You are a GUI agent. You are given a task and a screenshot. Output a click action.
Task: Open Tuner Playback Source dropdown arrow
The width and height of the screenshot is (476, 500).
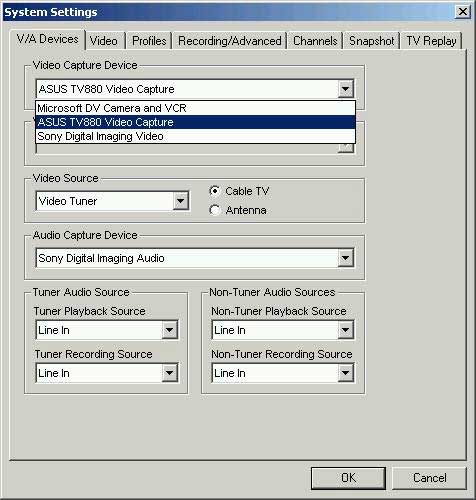tap(170, 330)
